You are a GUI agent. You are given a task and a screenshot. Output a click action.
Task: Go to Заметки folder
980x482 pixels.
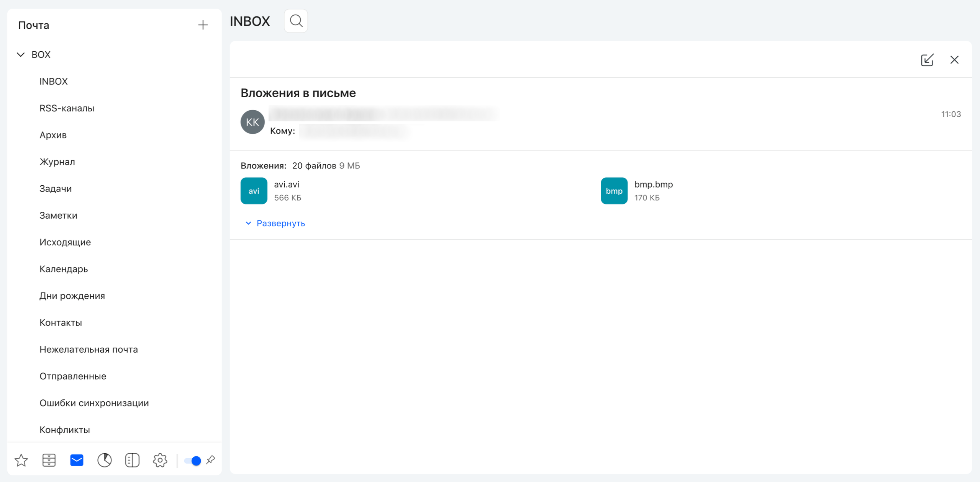pyautogui.click(x=58, y=216)
